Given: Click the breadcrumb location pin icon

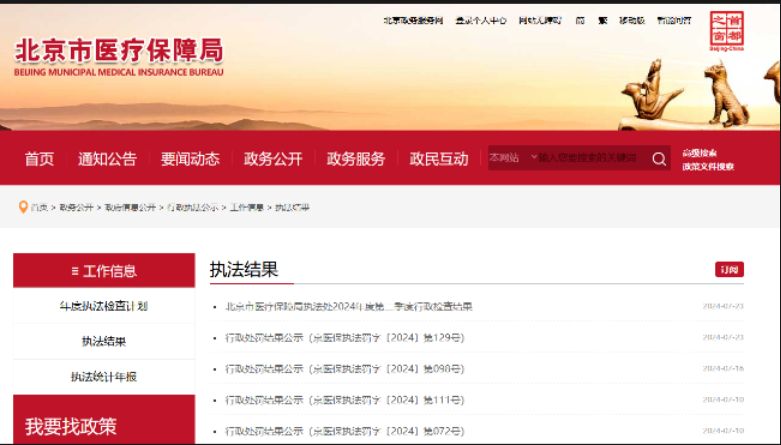Looking at the screenshot, I should click(23, 207).
